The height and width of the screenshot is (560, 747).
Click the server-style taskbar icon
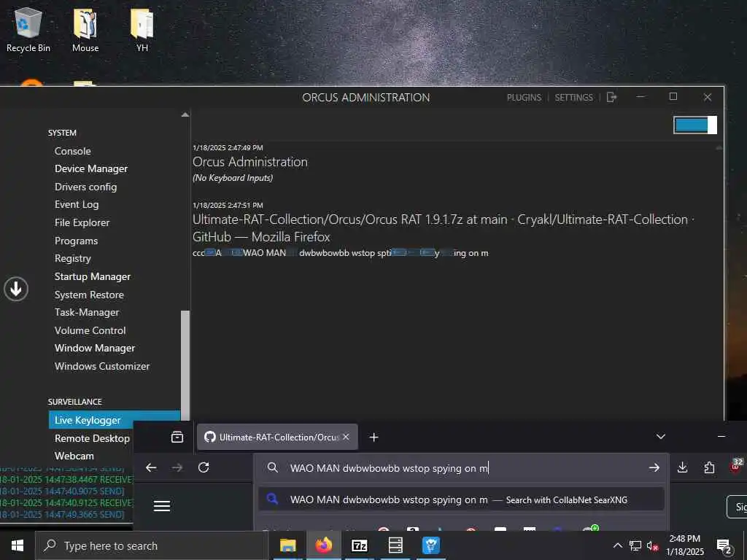[x=395, y=545]
